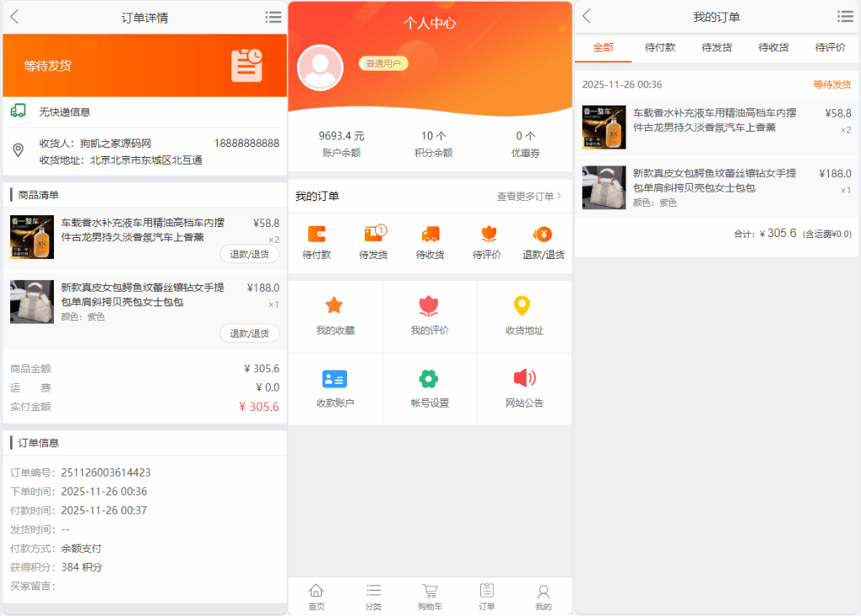Open the list menu icon atop 订单详情 page

pos(272,17)
